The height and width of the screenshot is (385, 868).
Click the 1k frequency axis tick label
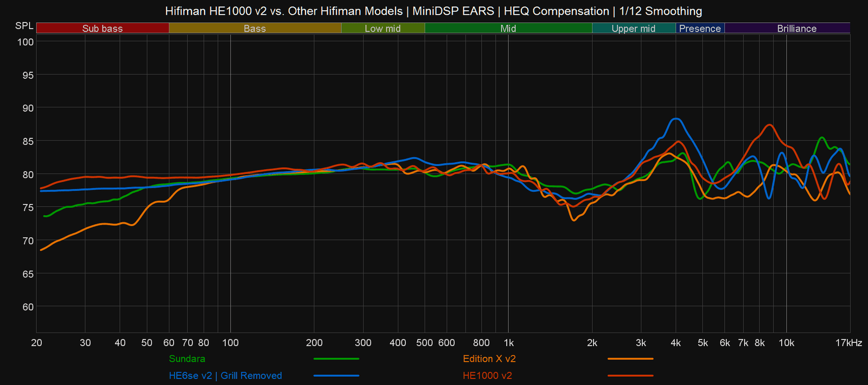coord(508,343)
